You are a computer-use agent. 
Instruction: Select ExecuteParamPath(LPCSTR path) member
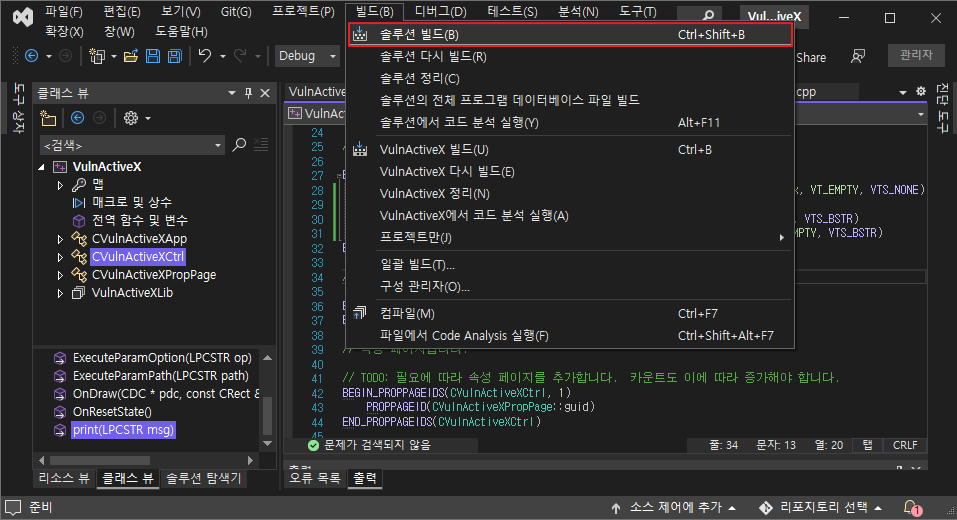161,376
